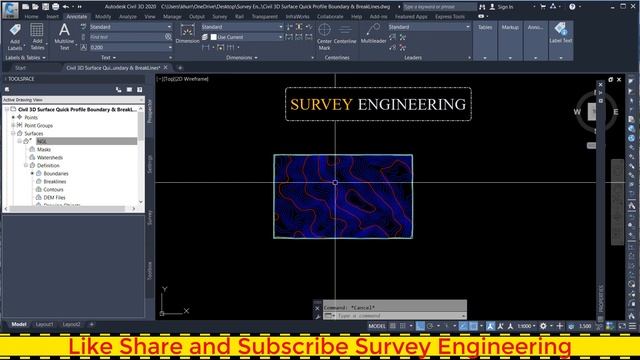Click the Toolspace horizontal scrollbar
This screenshot has height=360, width=640.
click(x=67, y=209)
